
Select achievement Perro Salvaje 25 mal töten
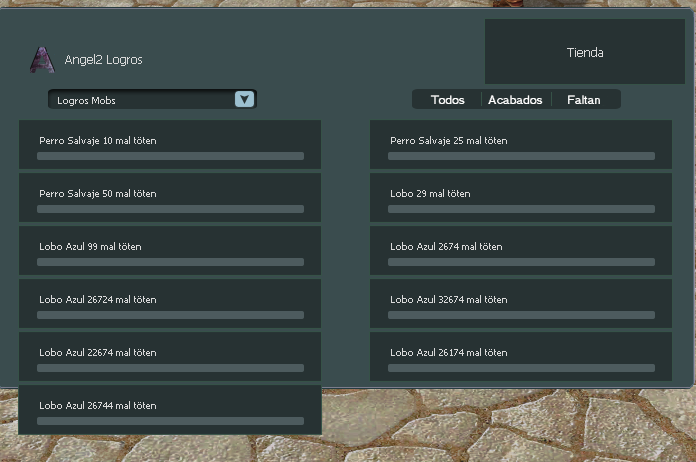[521, 144]
